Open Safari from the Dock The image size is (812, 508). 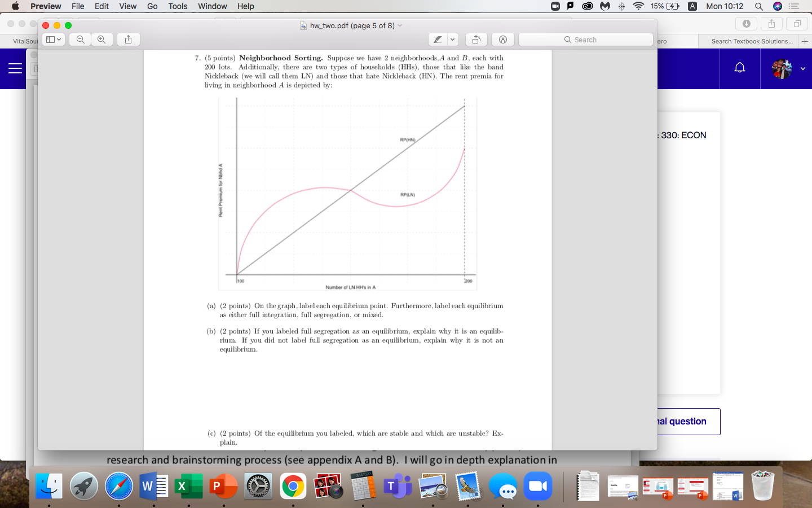coord(119,486)
